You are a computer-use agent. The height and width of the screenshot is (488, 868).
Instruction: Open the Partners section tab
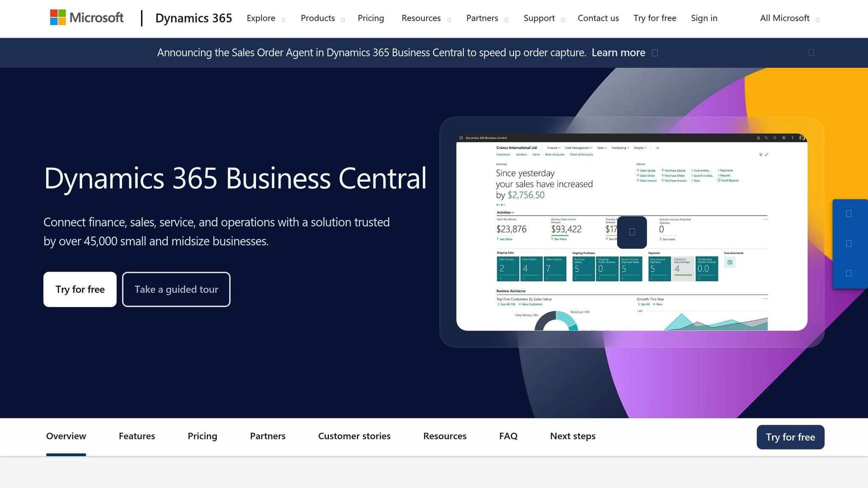[268, 436]
